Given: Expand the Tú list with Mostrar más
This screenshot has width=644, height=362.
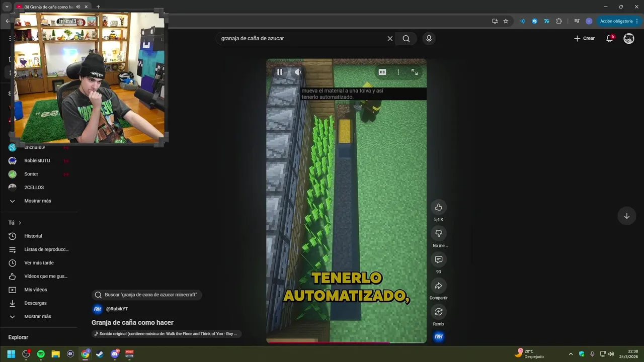Looking at the screenshot, I should [x=39, y=316].
